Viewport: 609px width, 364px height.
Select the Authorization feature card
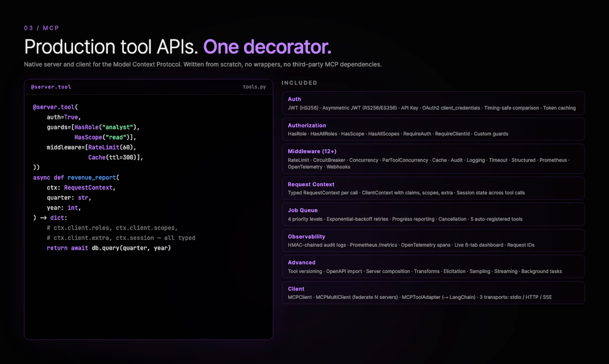click(x=433, y=129)
